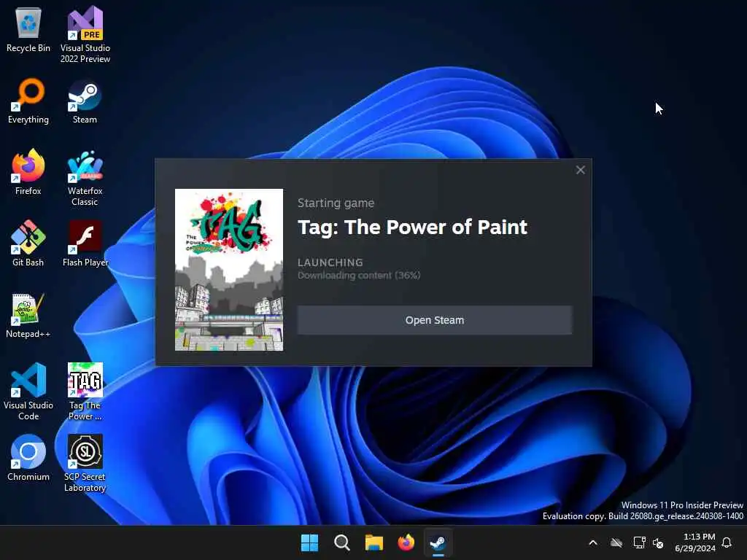Screen dimensions: 747x560
Task: Select the Chromium desktop shortcut
Action: click(28, 458)
